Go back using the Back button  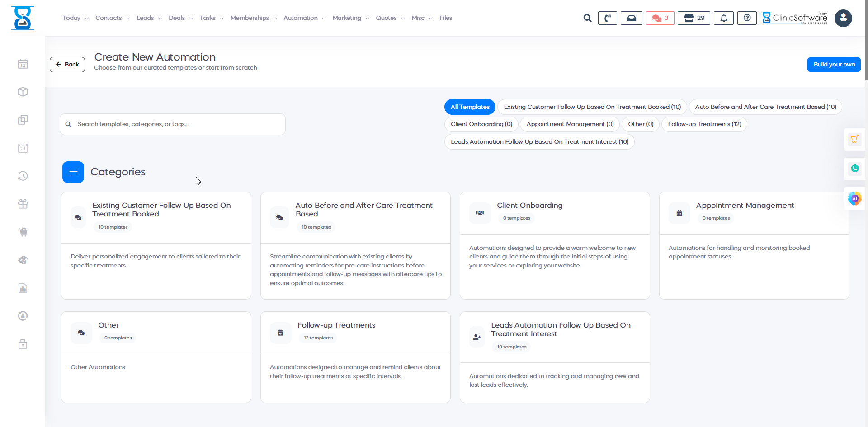(67, 65)
